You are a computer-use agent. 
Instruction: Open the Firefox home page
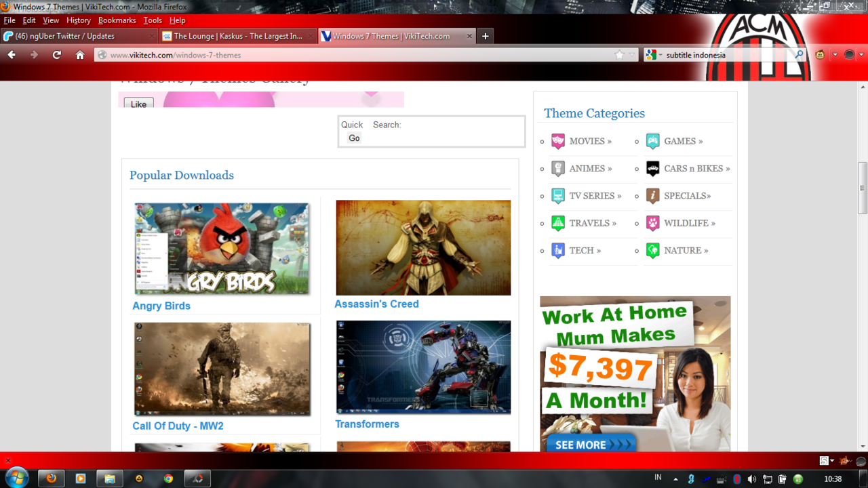[80, 55]
